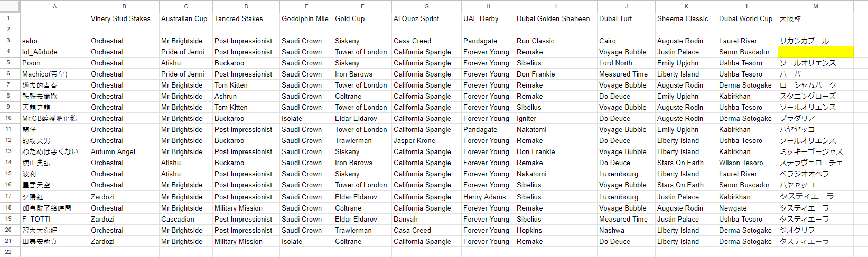The width and height of the screenshot is (868, 257).
Task: Select the Vinery Stud Stakes header cell
Action: (124, 18)
